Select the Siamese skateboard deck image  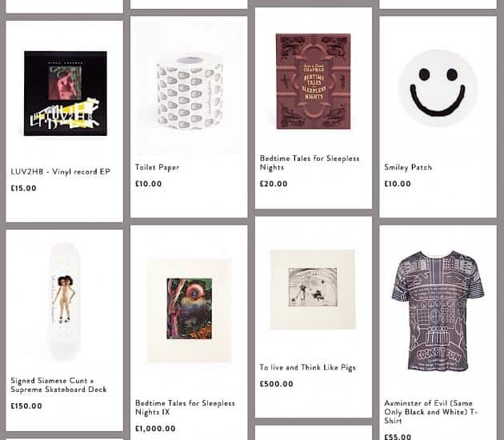point(65,301)
